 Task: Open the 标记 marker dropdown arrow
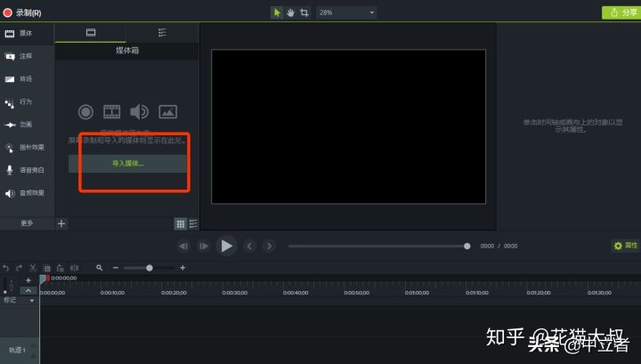click(32, 301)
